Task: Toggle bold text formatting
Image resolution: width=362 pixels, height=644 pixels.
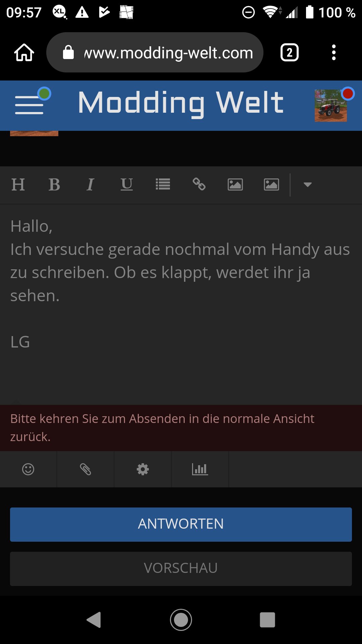Action: [54, 184]
